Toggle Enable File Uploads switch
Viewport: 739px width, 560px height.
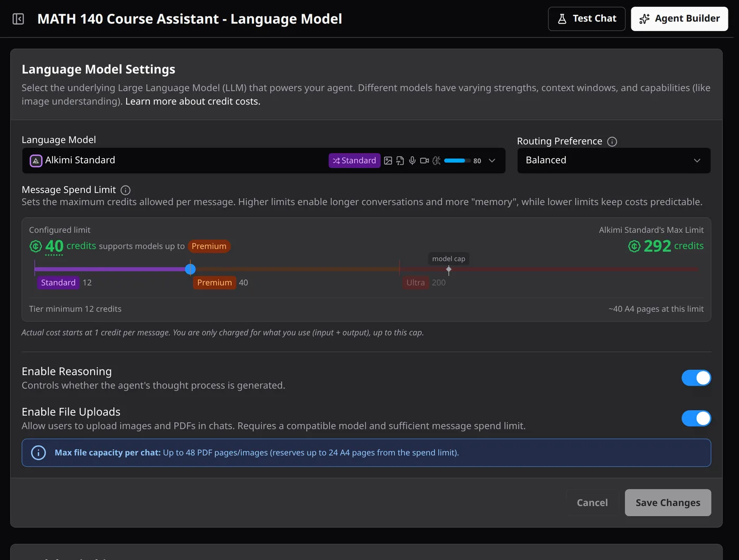pos(696,419)
